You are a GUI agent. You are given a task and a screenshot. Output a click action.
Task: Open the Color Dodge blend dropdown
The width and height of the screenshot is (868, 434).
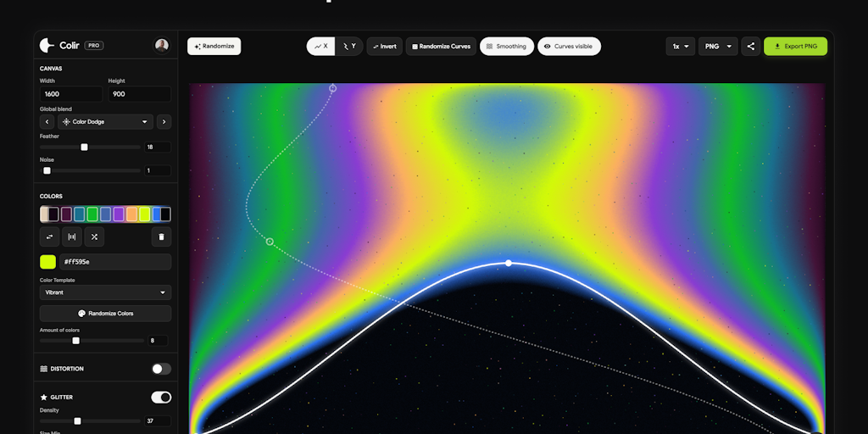tap(105, 122)
